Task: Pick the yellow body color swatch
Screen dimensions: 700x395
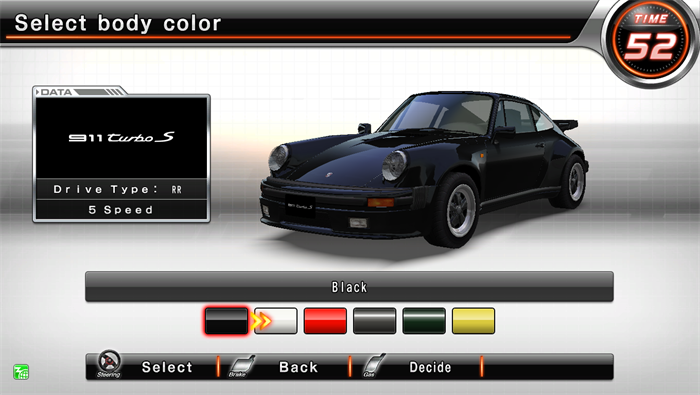Action: (x=473, y=321)
